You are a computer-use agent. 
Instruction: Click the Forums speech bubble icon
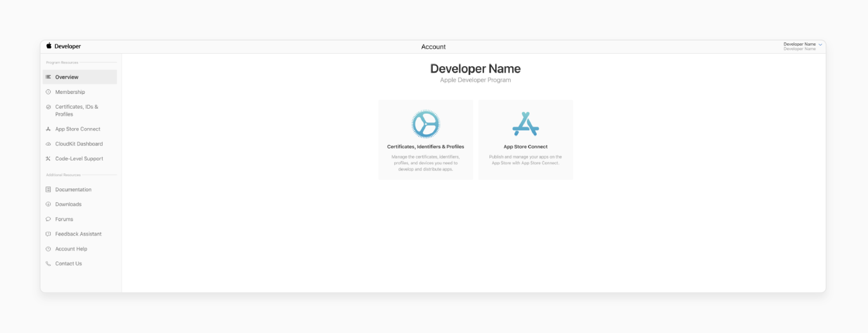48,219
